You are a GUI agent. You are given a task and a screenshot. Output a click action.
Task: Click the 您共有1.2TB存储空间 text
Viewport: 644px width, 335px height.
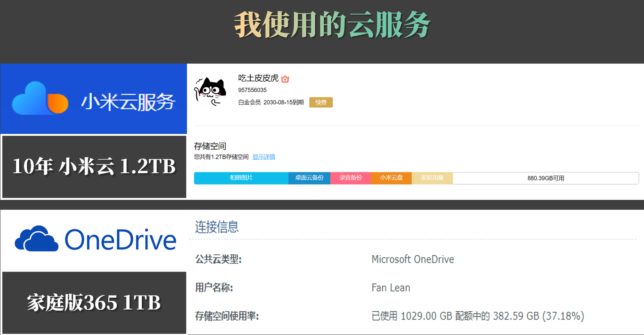(x=221, y=157)
